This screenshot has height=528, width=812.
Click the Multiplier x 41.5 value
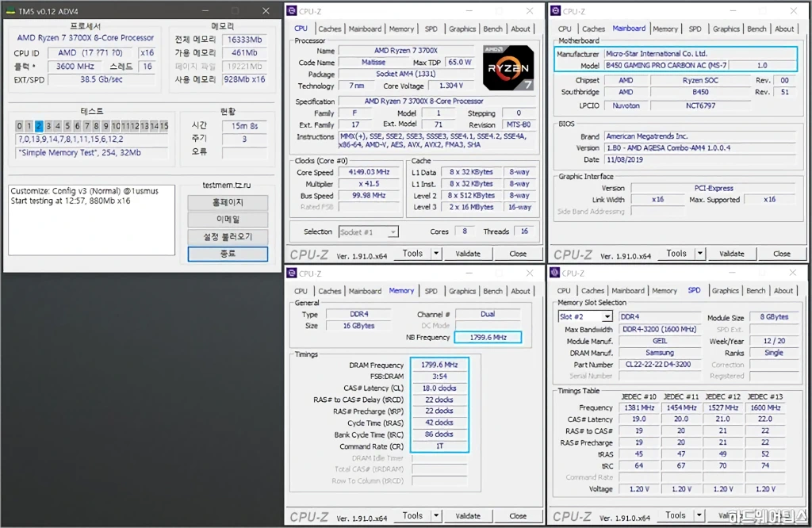[369, 184]
